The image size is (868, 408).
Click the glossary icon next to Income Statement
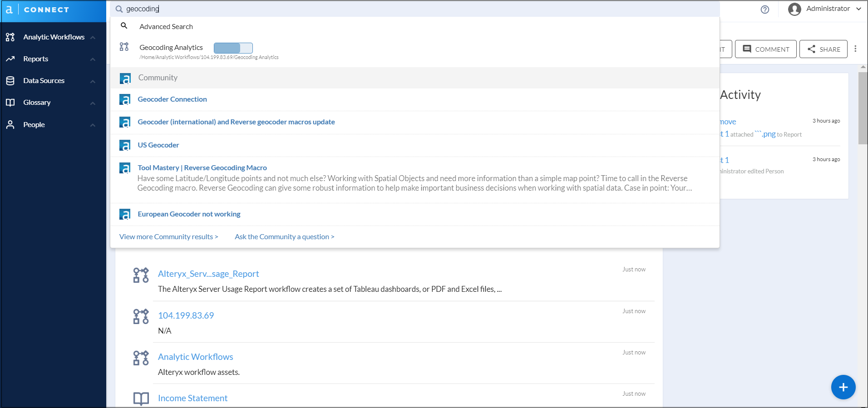click(141, 398)
